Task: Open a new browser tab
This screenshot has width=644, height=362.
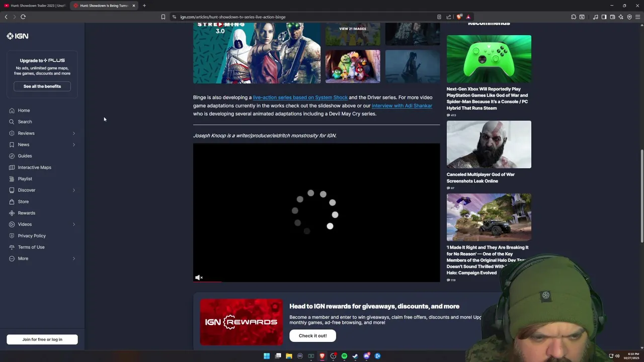Action: [144, 6]
